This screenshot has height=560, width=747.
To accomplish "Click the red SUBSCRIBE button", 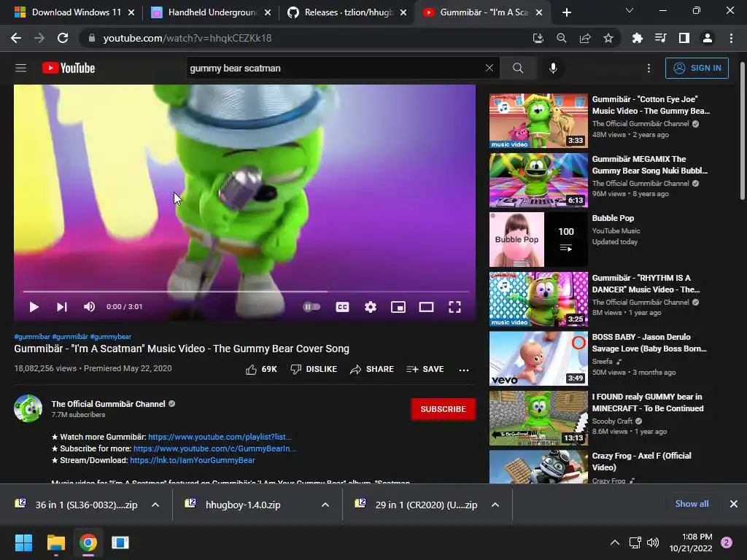I will click(443, 409).
